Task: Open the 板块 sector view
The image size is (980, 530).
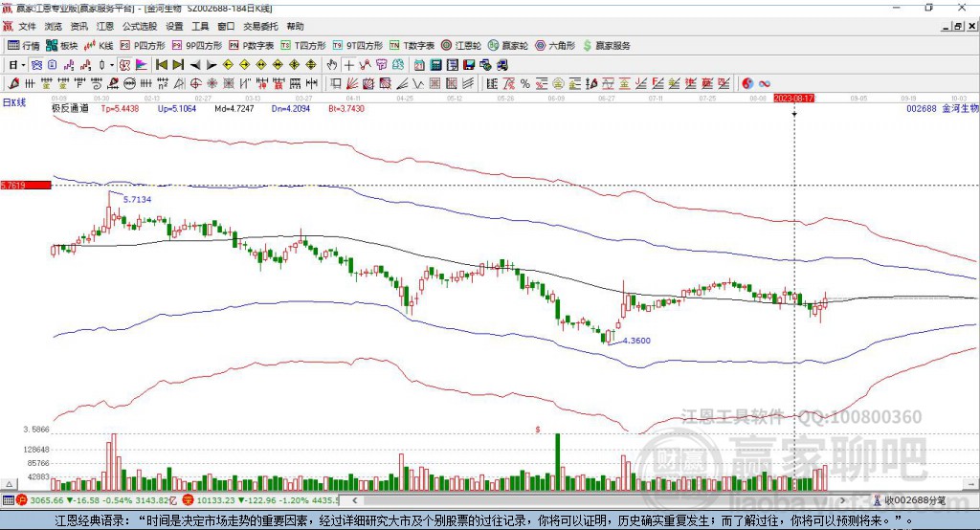Action: (x=62, y=46)
